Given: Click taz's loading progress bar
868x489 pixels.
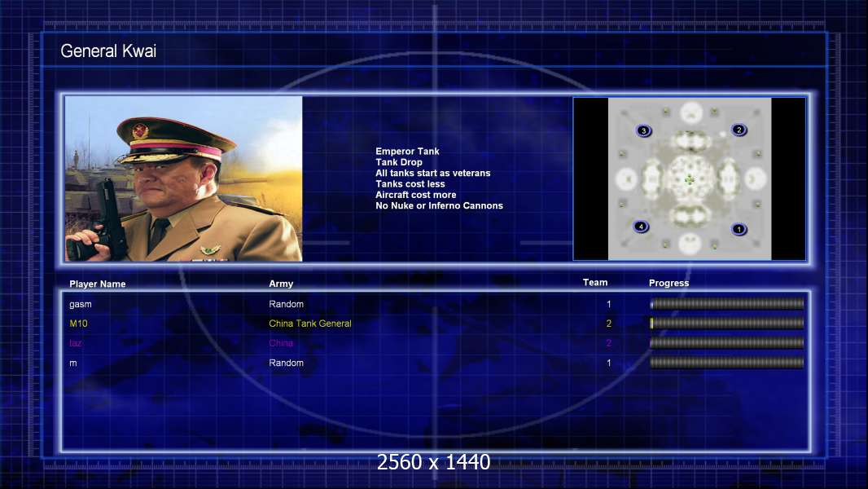Looking at the screenshot, I should pos(727,343).
